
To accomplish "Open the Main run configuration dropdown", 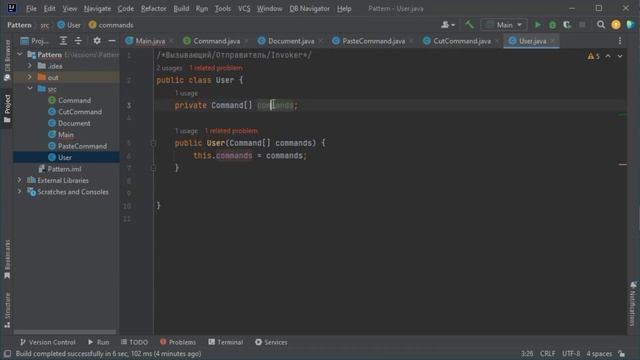I will (504, 25).
